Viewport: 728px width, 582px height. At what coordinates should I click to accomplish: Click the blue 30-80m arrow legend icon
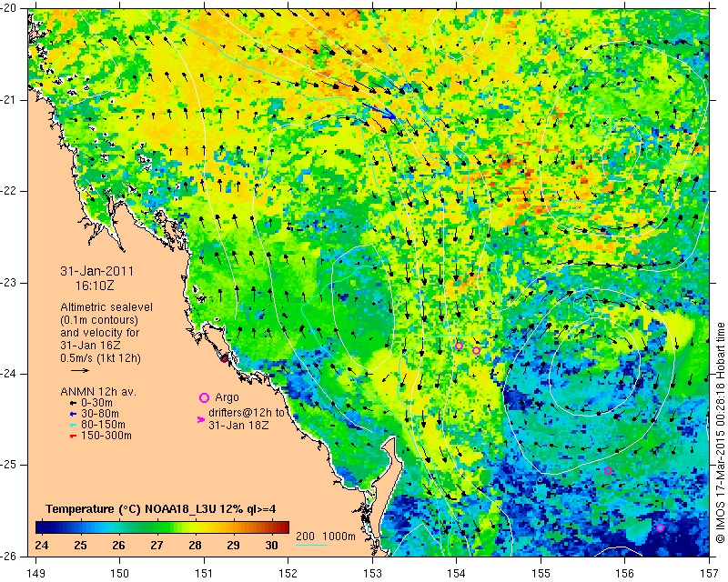point(73,414)
